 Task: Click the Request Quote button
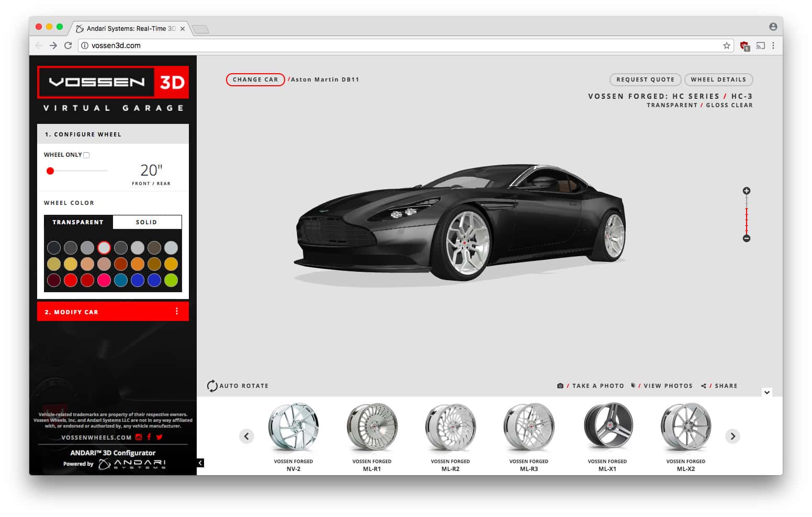[x=645, y=79]
